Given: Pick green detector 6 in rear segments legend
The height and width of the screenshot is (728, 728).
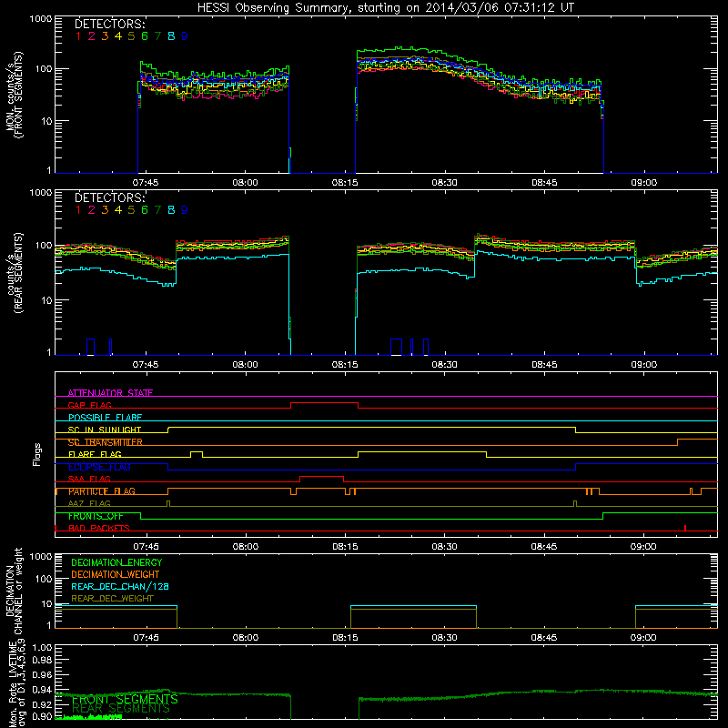Looking at the screenshot, I should [145, 210].
